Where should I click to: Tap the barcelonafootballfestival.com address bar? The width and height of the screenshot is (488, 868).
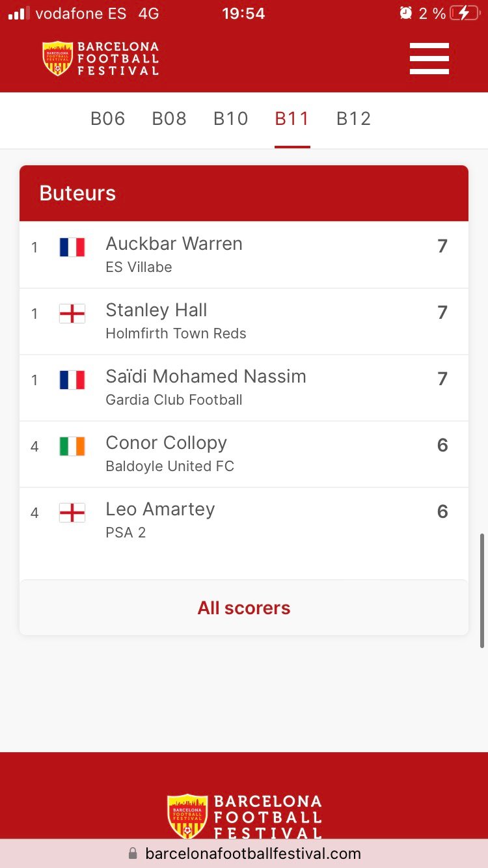[x=252, y=853]
